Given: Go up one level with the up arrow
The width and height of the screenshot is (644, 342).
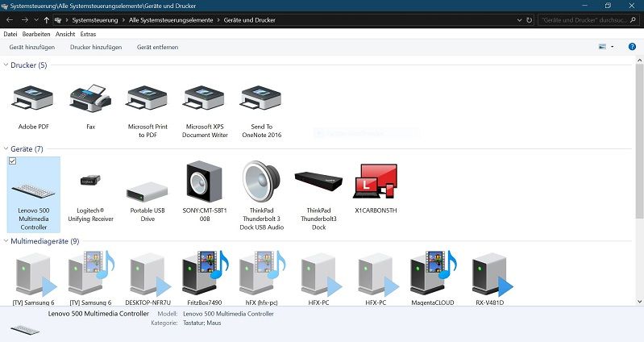Looking at the screenshot, I should point(47,19).
